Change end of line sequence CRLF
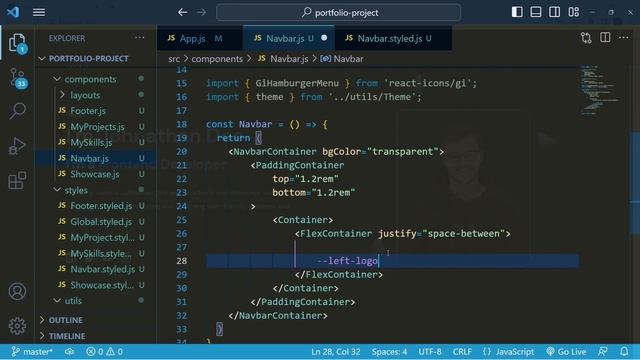 click(462, 351)
